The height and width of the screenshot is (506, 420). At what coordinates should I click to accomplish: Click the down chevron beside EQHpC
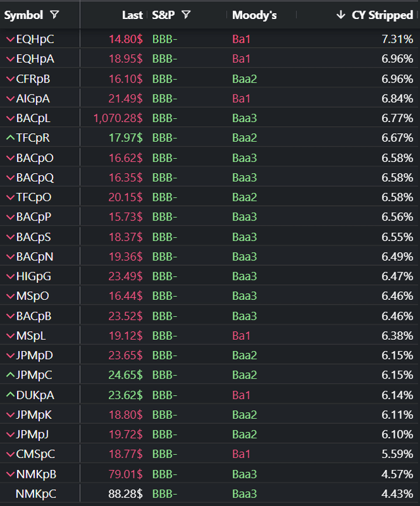(9, 39)
